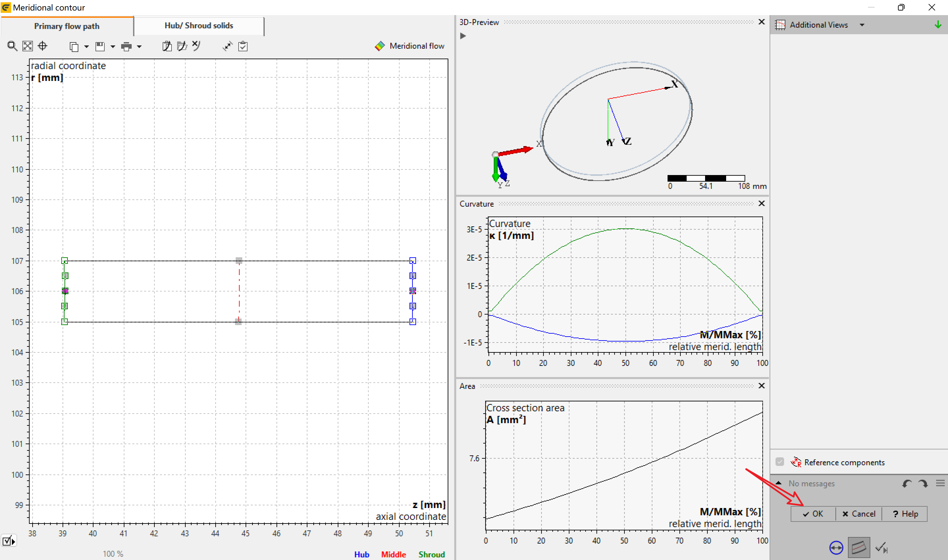
Task: Click the print diagram icon
Action: click(x=126, y=46)
